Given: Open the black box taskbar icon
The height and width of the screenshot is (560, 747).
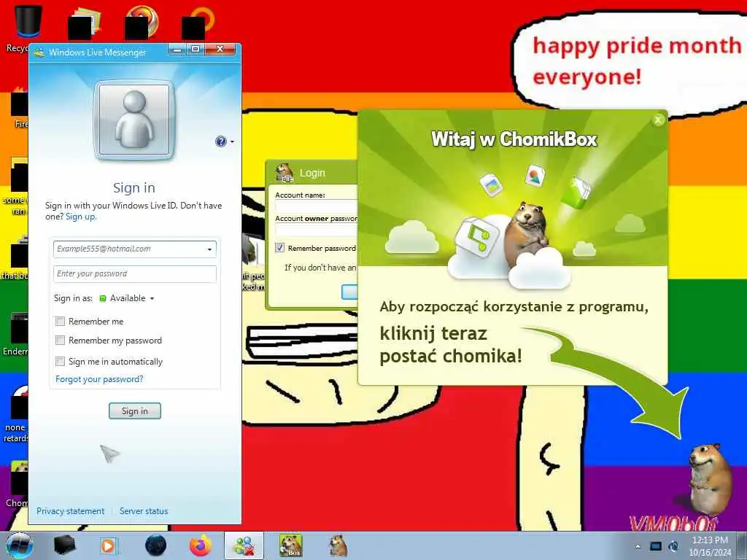Looking at the screenshot, I should 64,545.
